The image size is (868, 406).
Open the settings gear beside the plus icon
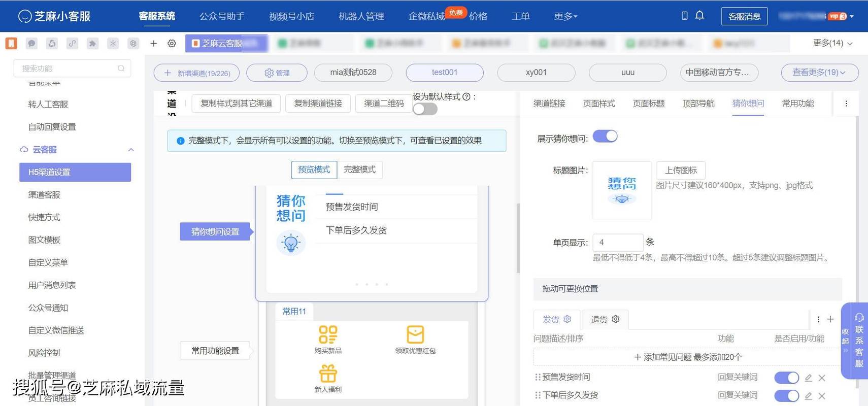coord(172,44)
